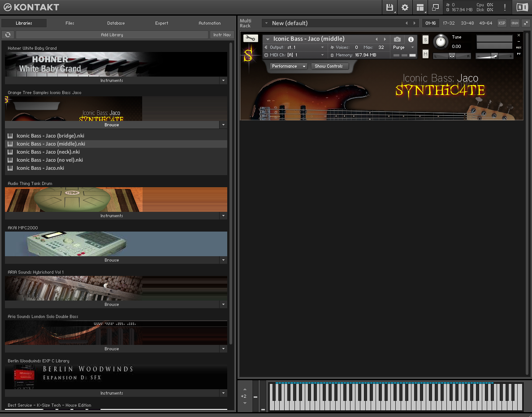
Task: Switch to the Database tab
Action: 116,23
